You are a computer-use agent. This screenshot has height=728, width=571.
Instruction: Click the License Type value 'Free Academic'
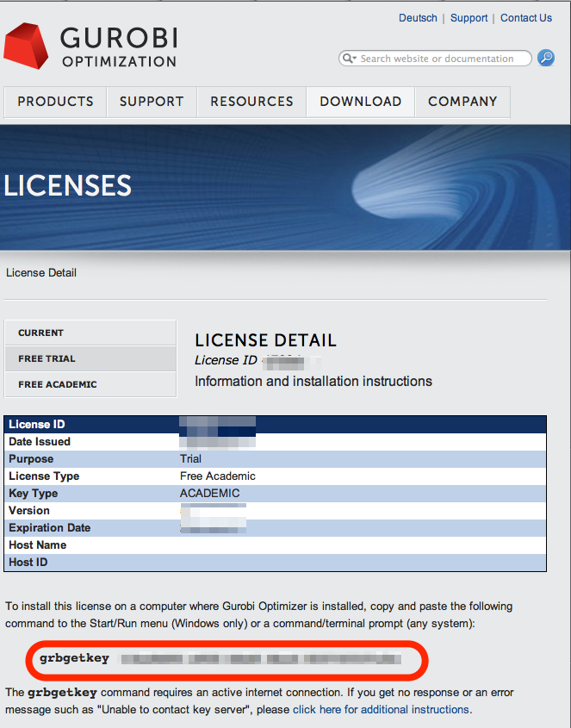coord(217,476)
